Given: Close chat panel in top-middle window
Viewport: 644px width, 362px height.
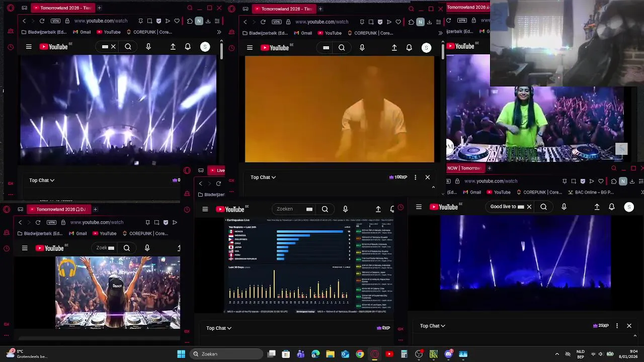Looking at the screenshot, I should point(428,177).
